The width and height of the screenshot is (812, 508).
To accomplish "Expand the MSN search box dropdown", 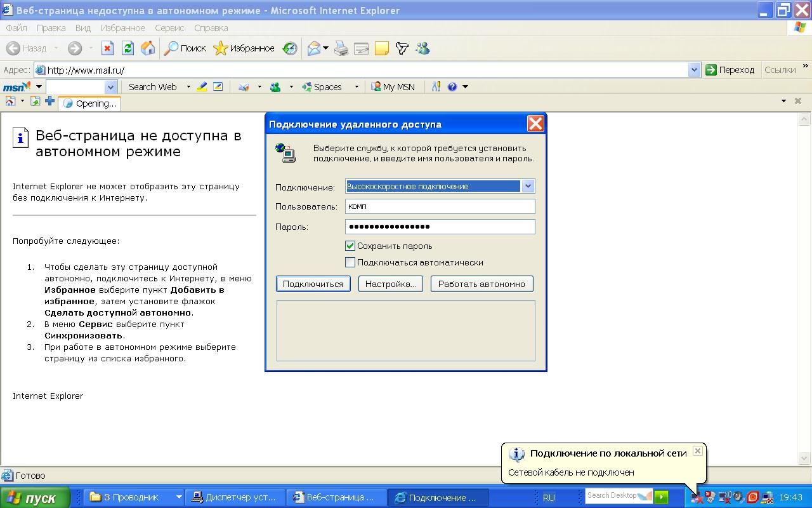I will (110, 87).
